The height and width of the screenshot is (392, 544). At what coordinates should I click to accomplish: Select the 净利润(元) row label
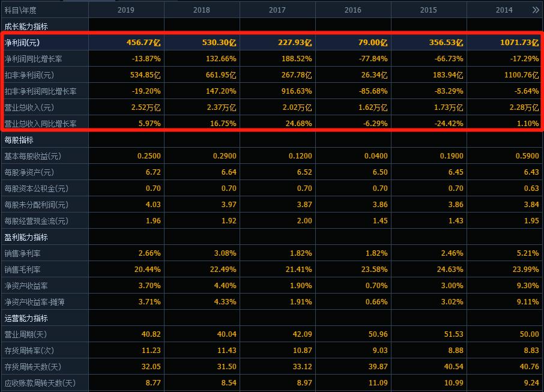(x=22, y=43)
